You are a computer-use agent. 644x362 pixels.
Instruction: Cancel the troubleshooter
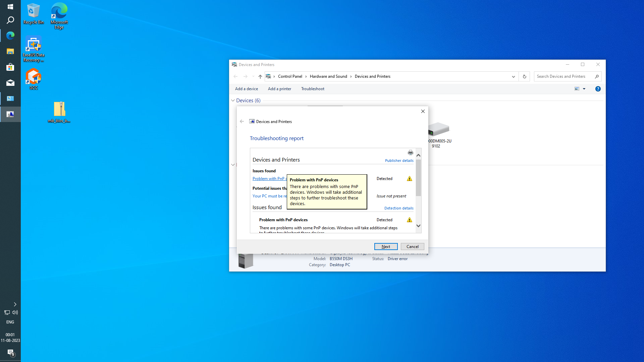point(412,247)
